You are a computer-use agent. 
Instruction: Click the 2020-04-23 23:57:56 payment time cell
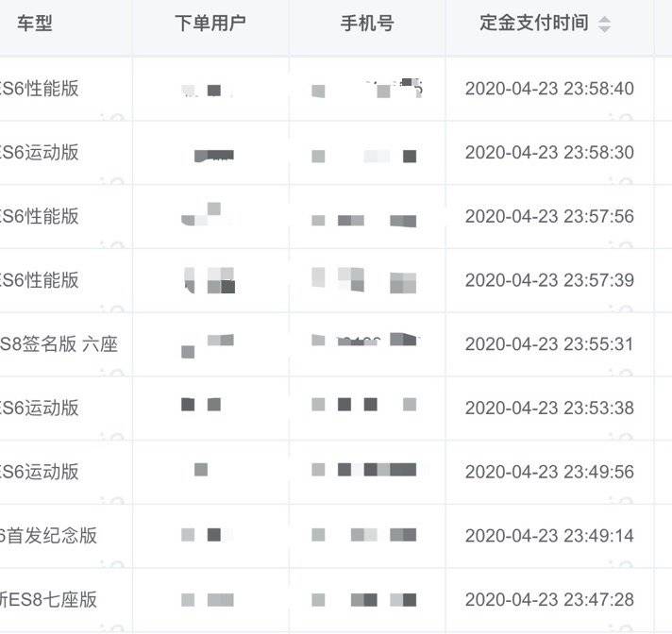pos(549,217)
